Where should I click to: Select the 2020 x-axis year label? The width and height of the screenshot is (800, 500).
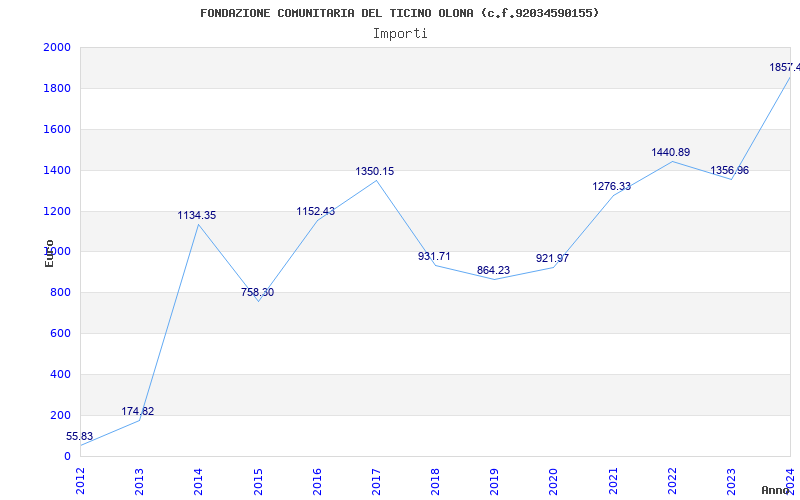[x=554, y=481]
